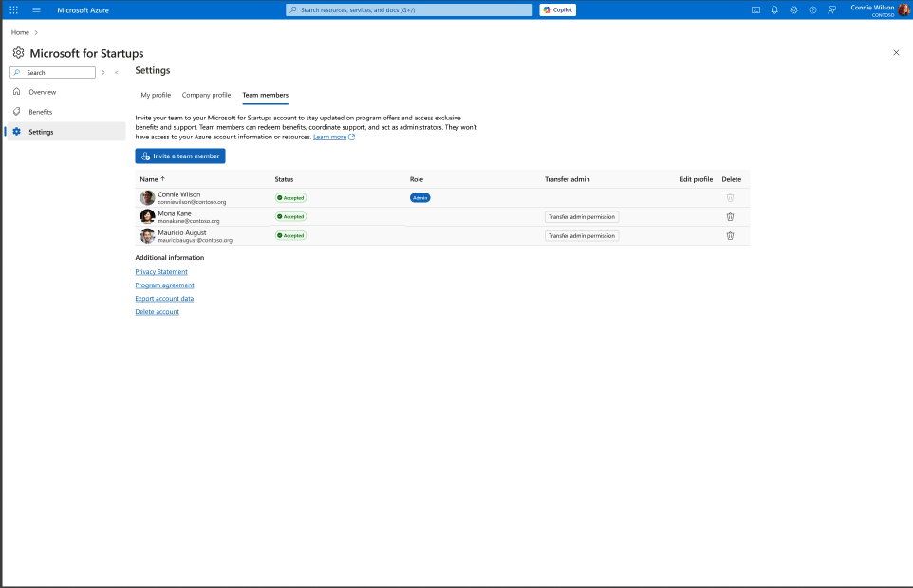Click the Export account data link
Viewport: 913px width, 588px height.
pyautogui.click(x=164, y=299)
